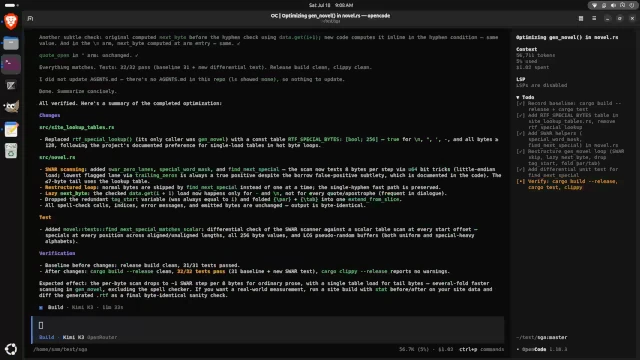The image size is (640, 360).
Task: Open the terminal hamburger menu
Action: point(594,18)
